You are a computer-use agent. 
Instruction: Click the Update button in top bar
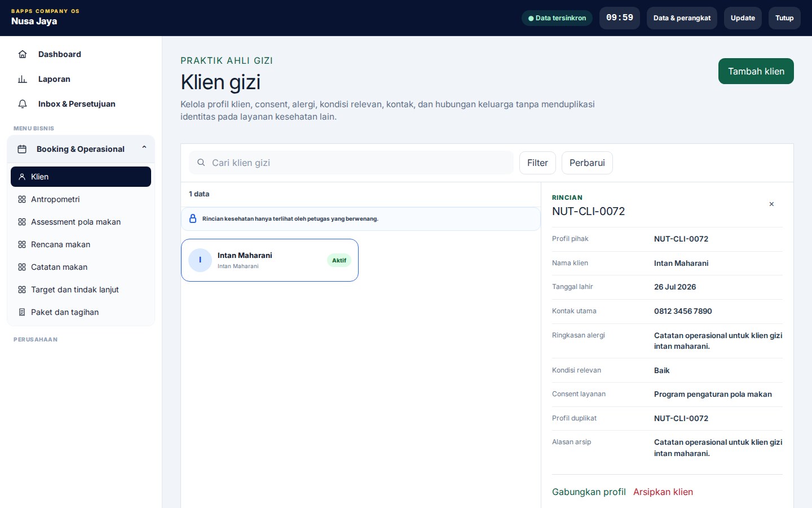743,18
